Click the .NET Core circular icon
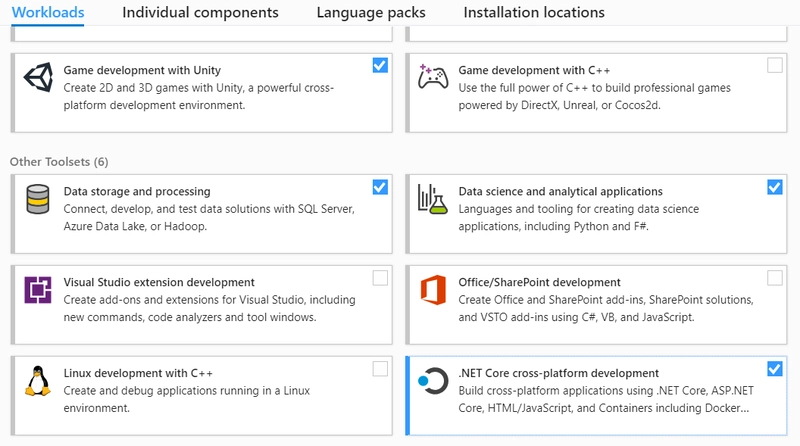 pyautogui.click(x=433, y=381)
